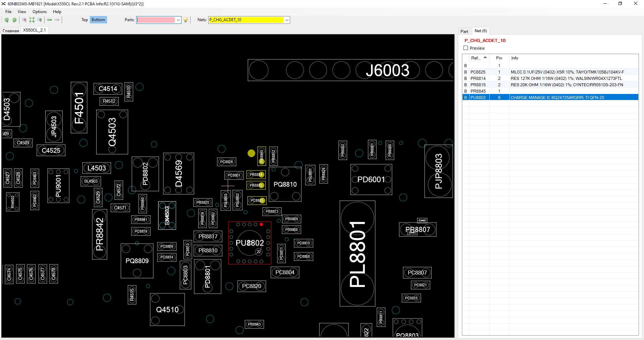The height and width of the screenshot is (340, 644).
Task: Expand the Parts dropdown list
Action: 178,20
